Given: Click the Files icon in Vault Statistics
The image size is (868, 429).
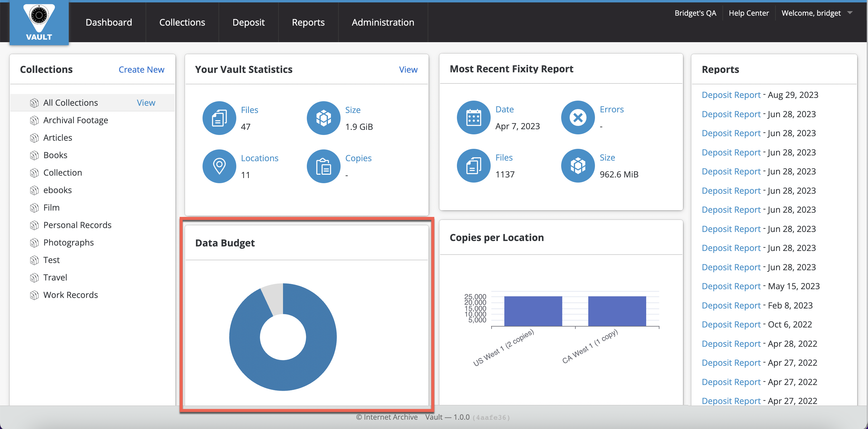Looking at the screenshot, I should point(219,118).
